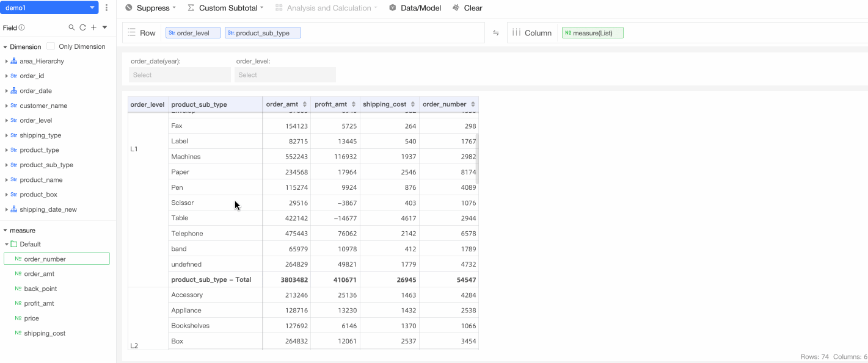Collapse the Dimension section

[x=5, y=46]
